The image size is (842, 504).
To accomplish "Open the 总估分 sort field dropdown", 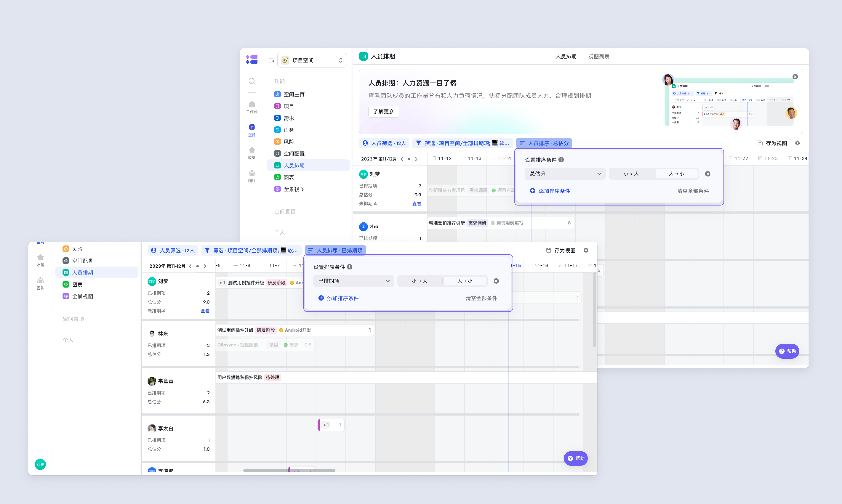I will click(x=565, y=174).
